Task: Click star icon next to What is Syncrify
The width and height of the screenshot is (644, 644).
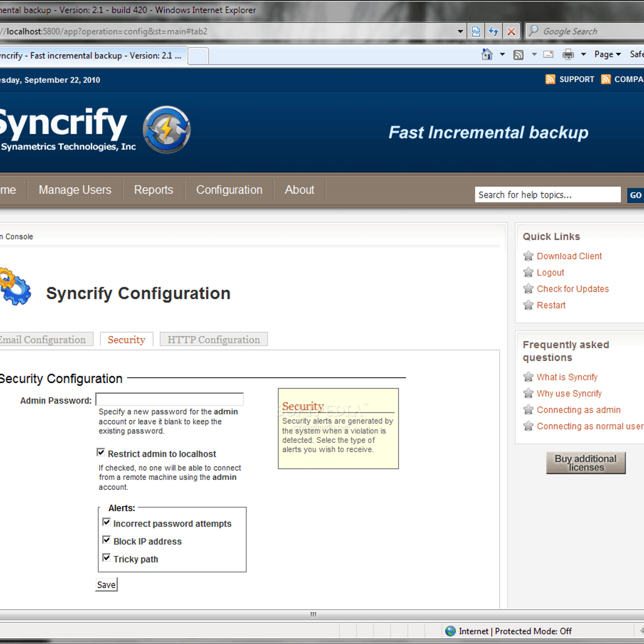Action: (528, 377)
